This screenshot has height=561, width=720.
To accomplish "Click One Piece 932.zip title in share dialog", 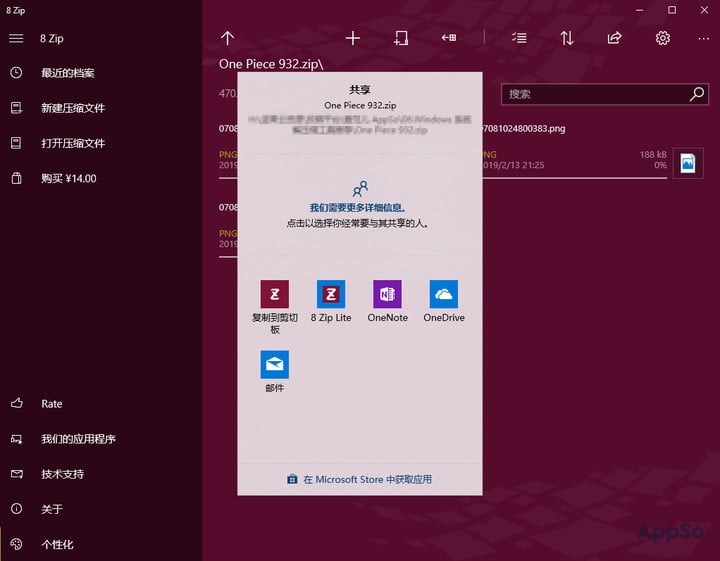I will (x=360, y=105).
